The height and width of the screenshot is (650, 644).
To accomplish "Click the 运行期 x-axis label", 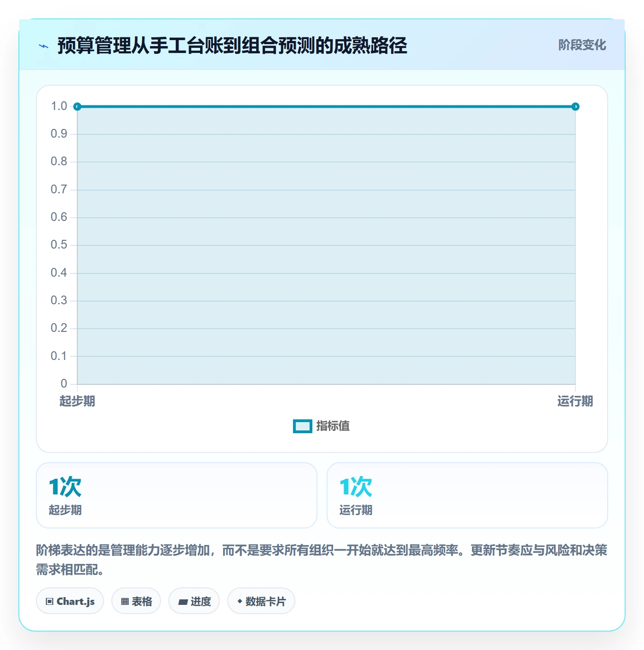I will tap(575, 401).
